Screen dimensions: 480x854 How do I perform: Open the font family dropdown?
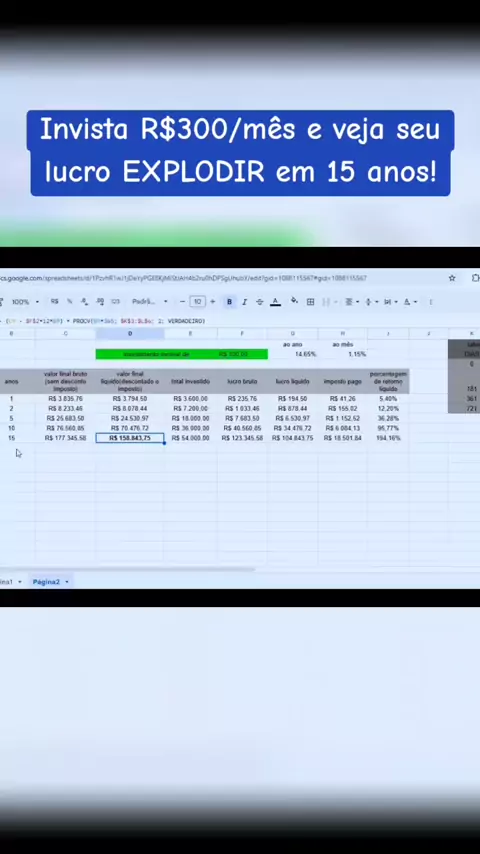149,302
